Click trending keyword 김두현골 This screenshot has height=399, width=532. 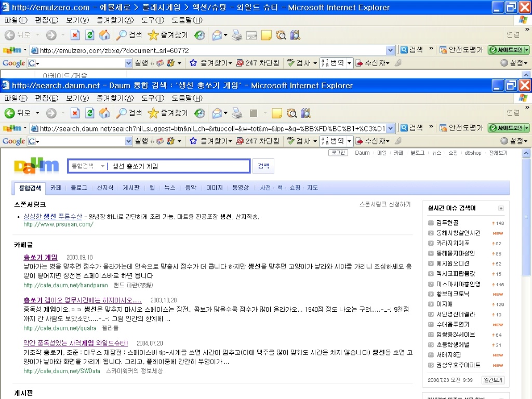tap(447, 223)
